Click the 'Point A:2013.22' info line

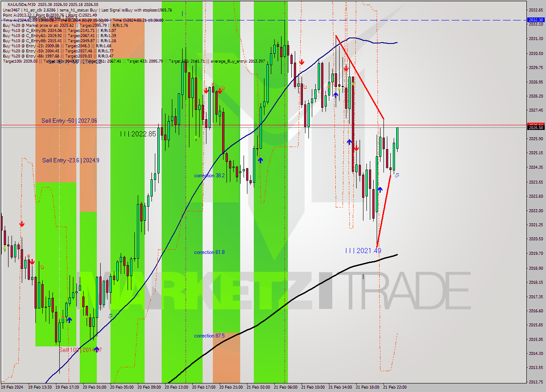[50, 15]
